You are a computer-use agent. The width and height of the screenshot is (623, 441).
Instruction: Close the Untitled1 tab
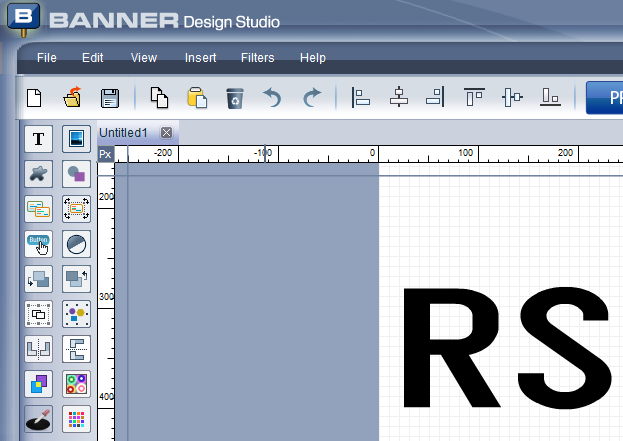(x=166, y=133)
